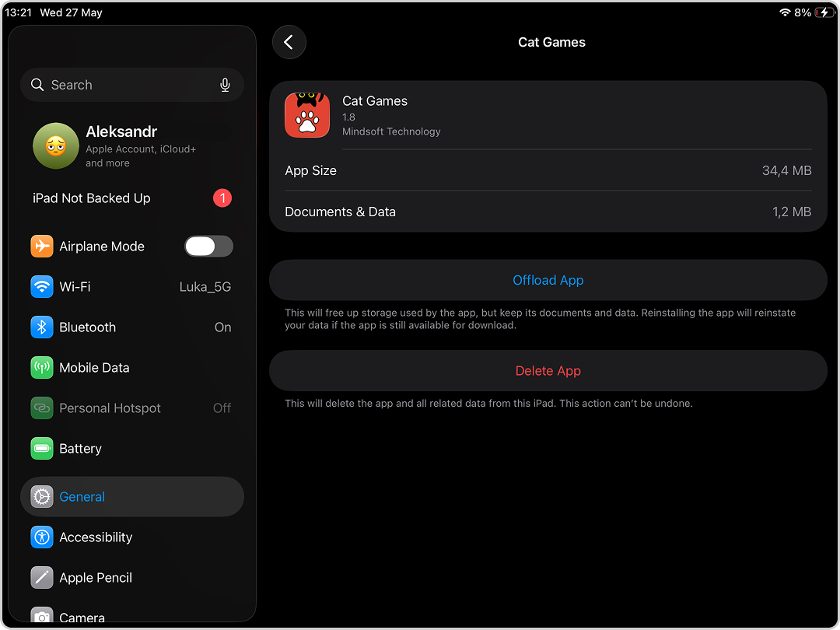This screenshot has width=840, height=630.
Task: Tap the Apple Account, iCloud+ subtitle
Action: click(x=141, y=156)
